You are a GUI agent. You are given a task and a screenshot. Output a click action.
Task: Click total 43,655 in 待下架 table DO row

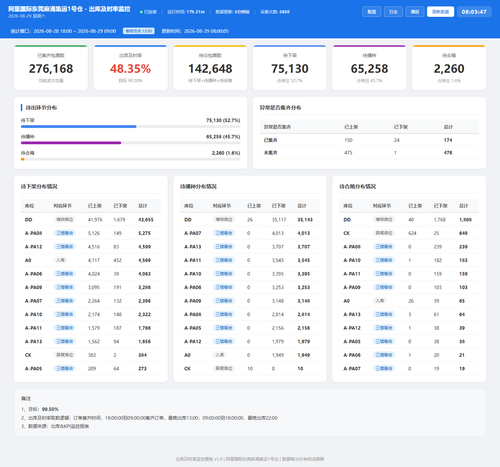pos(146,220)
